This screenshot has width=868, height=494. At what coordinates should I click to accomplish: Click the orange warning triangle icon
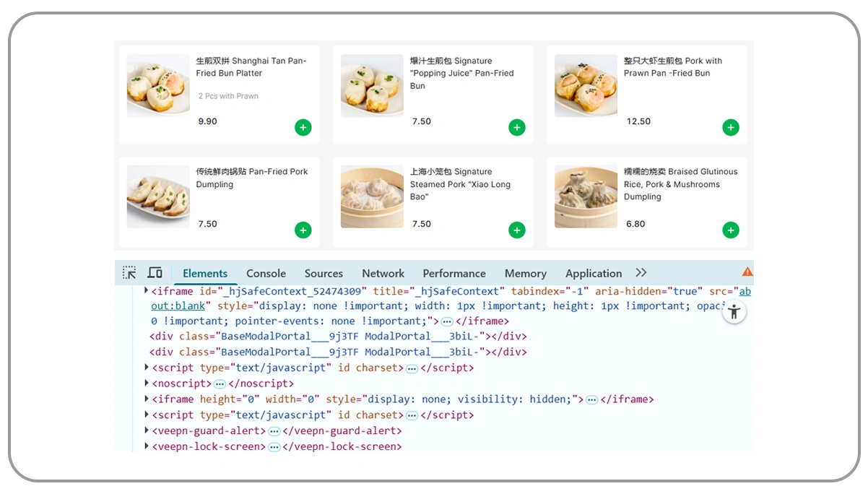click(747, 272)
